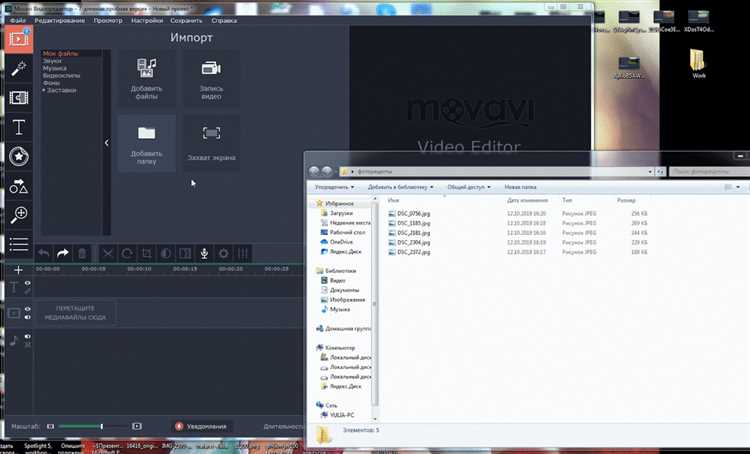750x454 pixels.
Task: Click the Add track plus icon
Action: [x=18, y=270]
